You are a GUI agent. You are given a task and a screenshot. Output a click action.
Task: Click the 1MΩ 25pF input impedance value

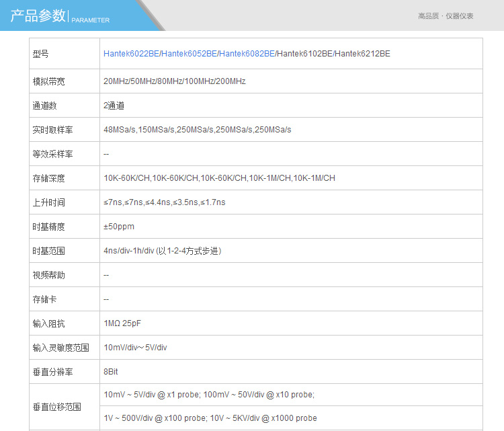pos(122,323)
